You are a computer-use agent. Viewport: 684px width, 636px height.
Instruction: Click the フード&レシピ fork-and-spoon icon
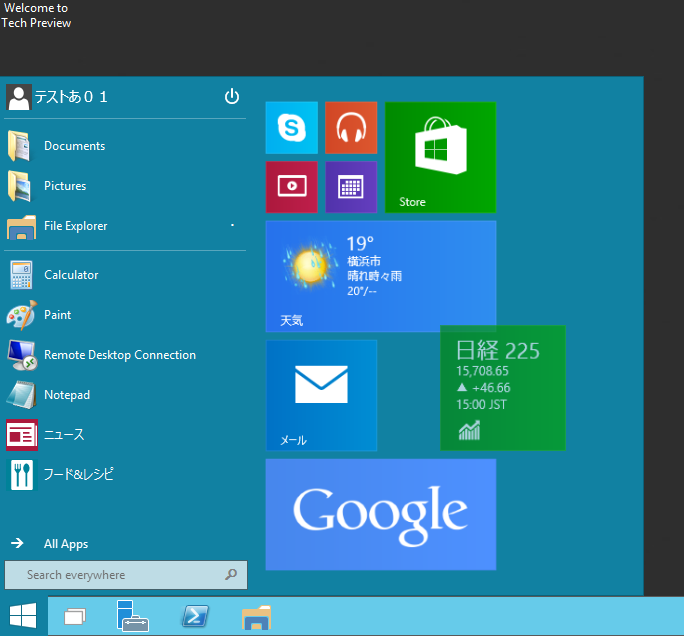[22, 475]
